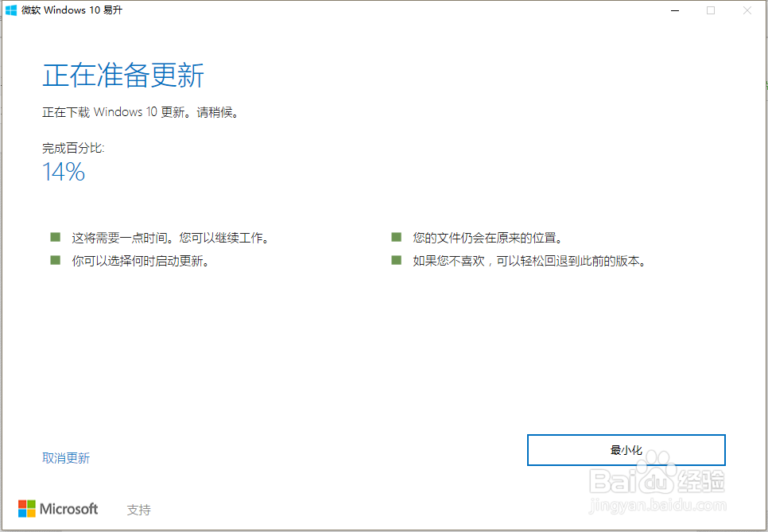Click the 取消更新 link

[x=66, y=458]
